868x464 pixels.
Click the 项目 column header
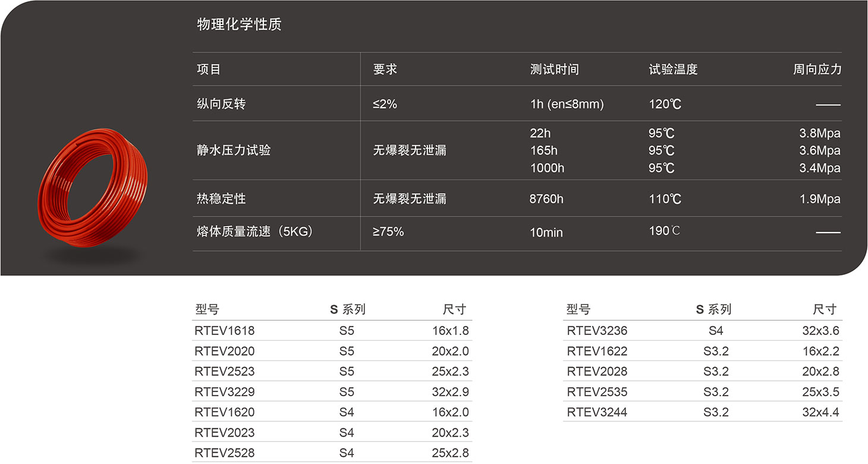click(207, 69)
